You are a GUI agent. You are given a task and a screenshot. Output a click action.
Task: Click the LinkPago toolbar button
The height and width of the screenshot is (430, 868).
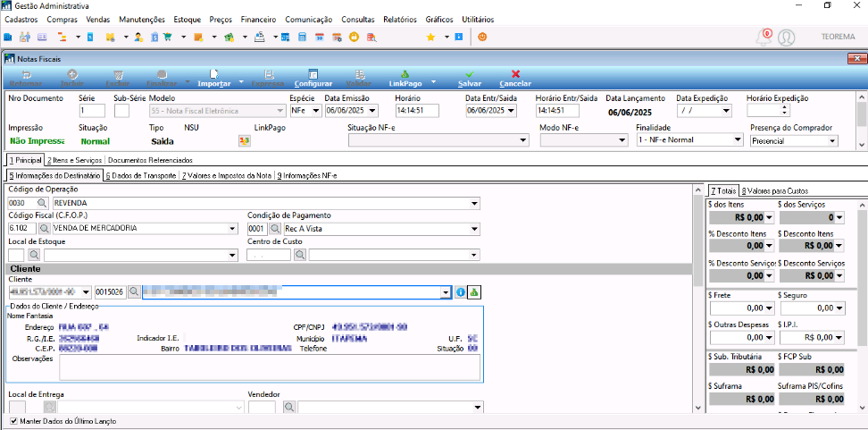pyautogui.click(x=405, y=79)
